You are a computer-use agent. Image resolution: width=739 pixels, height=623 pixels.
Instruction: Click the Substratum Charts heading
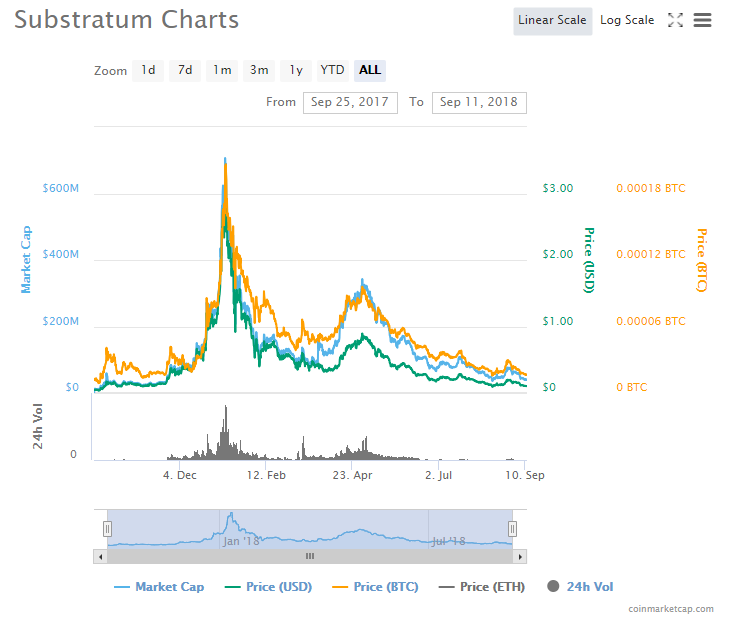click(x=126, y=20)
